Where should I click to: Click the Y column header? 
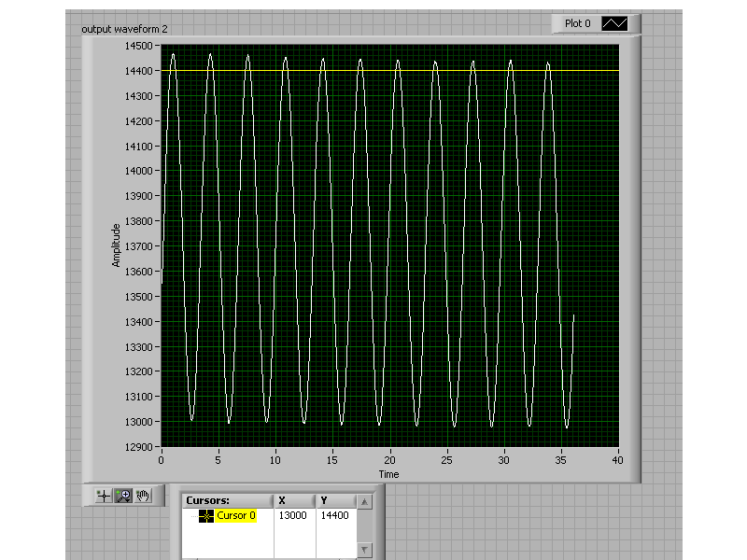(324, 500)
